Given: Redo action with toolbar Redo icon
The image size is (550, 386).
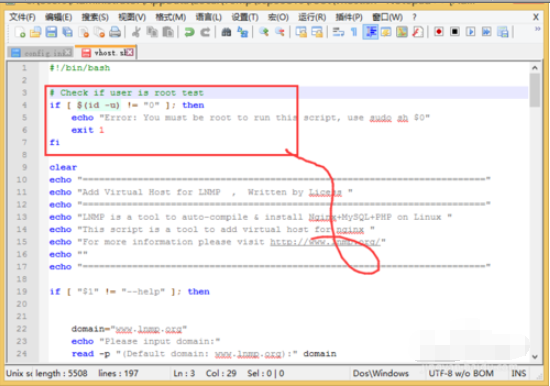Looking at the screenshot, I should coord(205,32).
